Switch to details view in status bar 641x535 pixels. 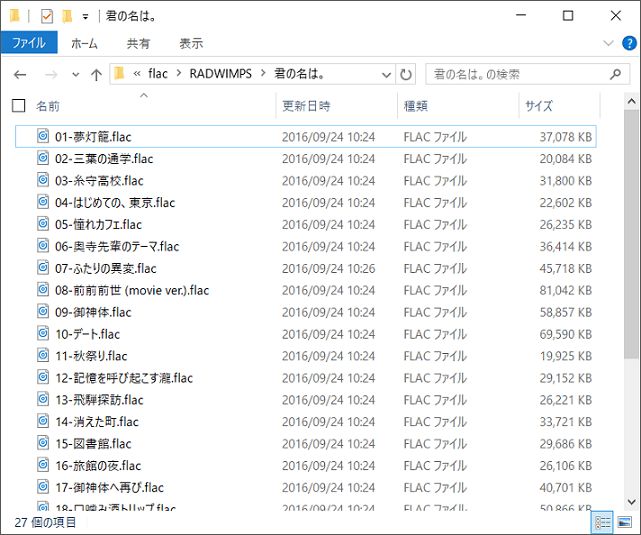tap(603, 522)
